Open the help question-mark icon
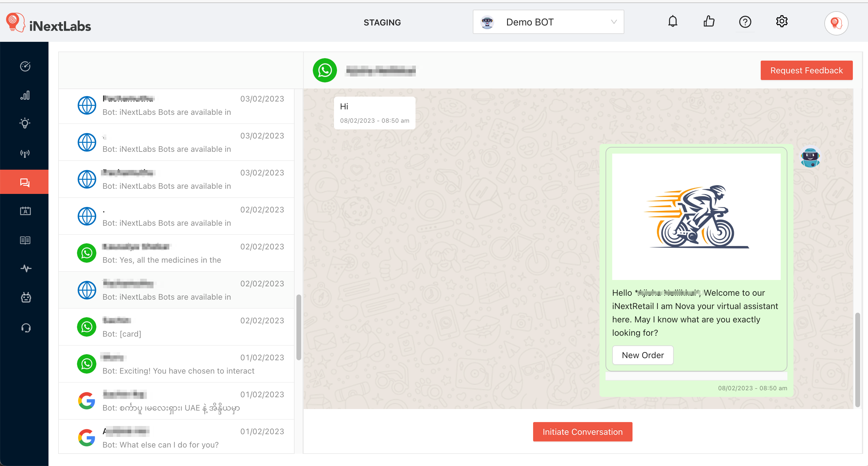The height and width of the screenshot is (466, 868). click(x=745, y=22)
